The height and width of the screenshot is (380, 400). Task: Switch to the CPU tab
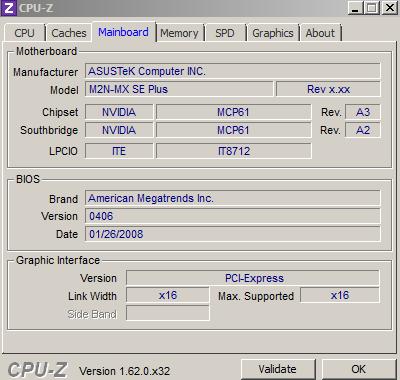pyautogui.click(x=25, y=33)
